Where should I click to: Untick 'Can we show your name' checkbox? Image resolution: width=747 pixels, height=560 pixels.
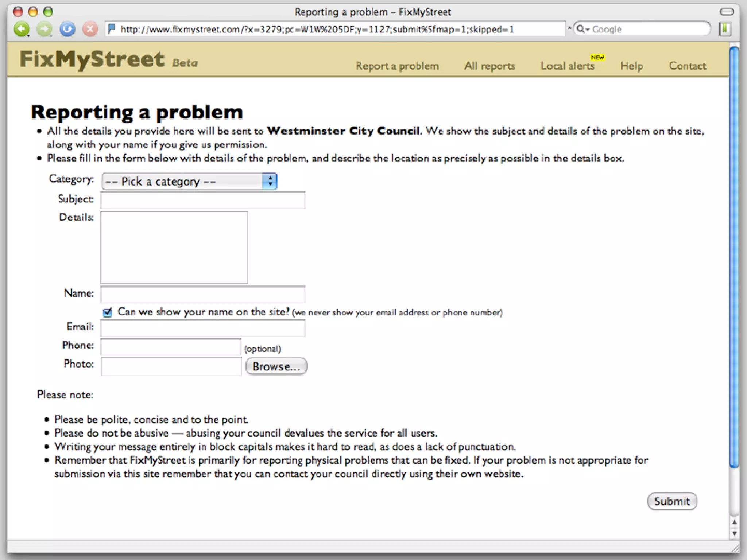coord(107,312)
